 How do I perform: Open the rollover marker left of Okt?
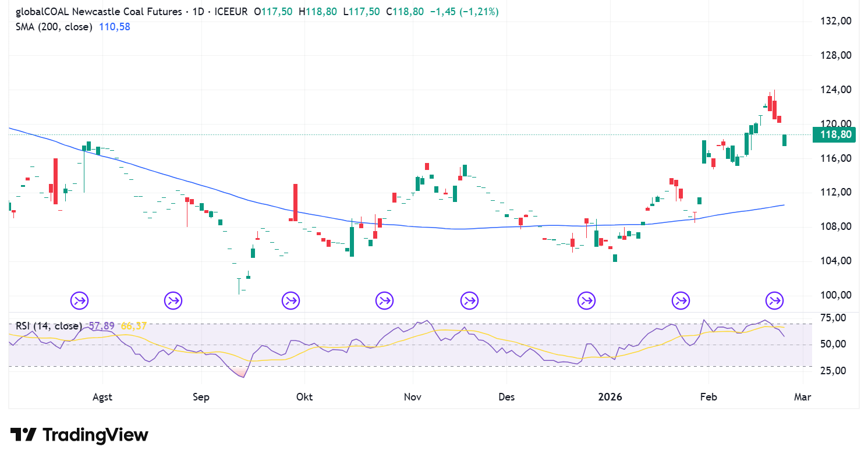290,301
